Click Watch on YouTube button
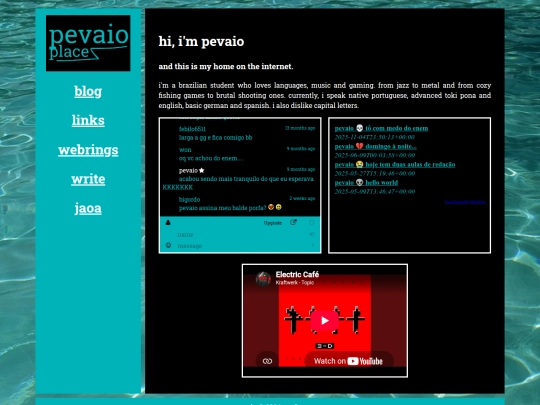 tap(349, 361)
